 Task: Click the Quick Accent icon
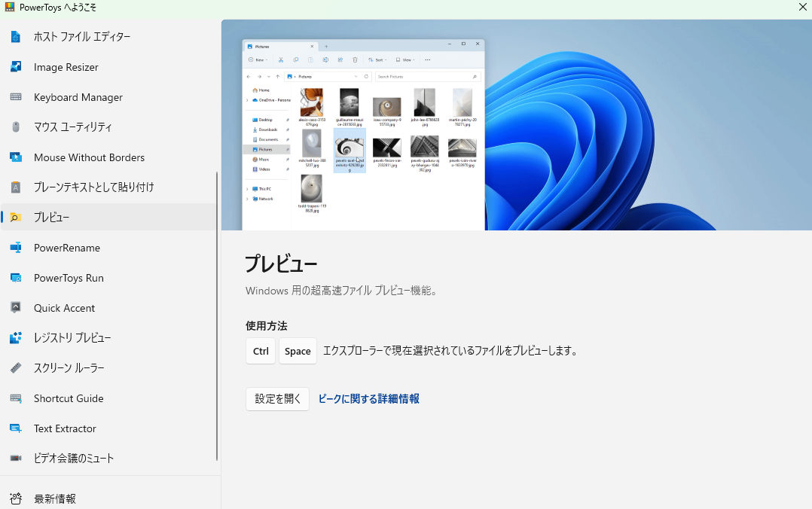coord(16,307)
